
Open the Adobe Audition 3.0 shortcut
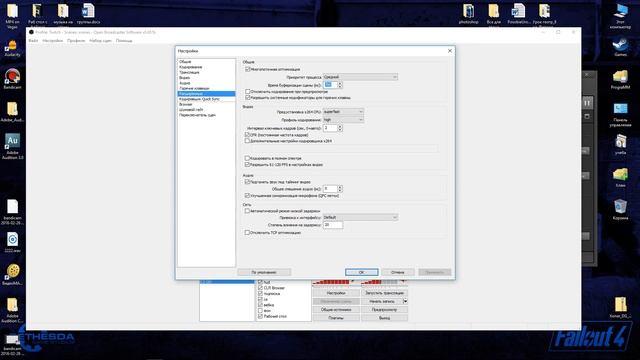coord(12,146)
